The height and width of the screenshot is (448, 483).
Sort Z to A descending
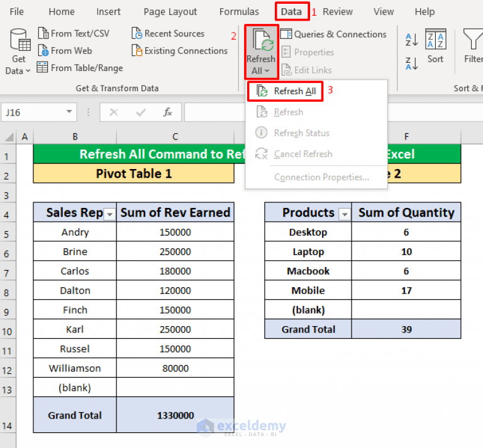tap(411, 63)
